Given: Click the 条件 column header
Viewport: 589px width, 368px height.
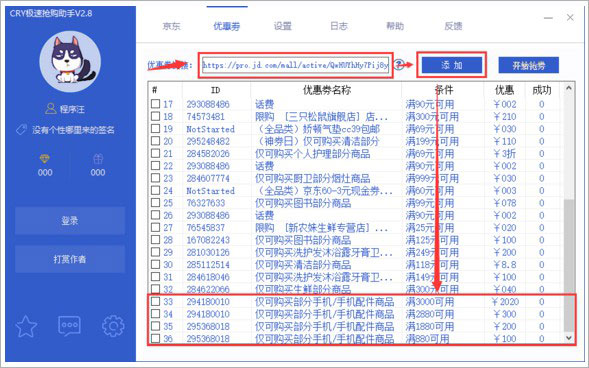Looking at the screenshot, I should coord(443,90).
